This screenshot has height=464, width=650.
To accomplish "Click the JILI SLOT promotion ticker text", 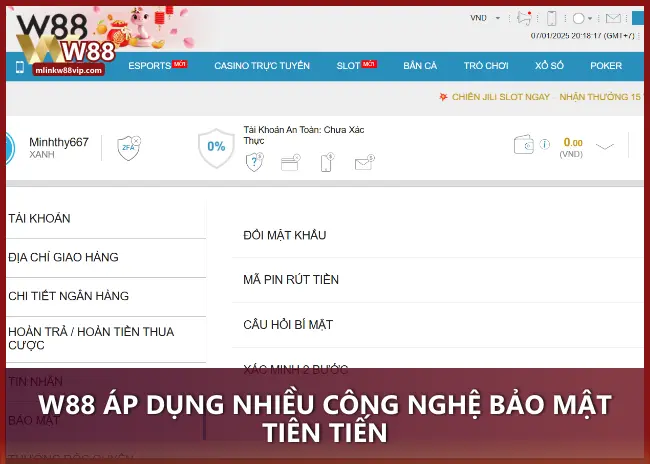I will (546, 97).
